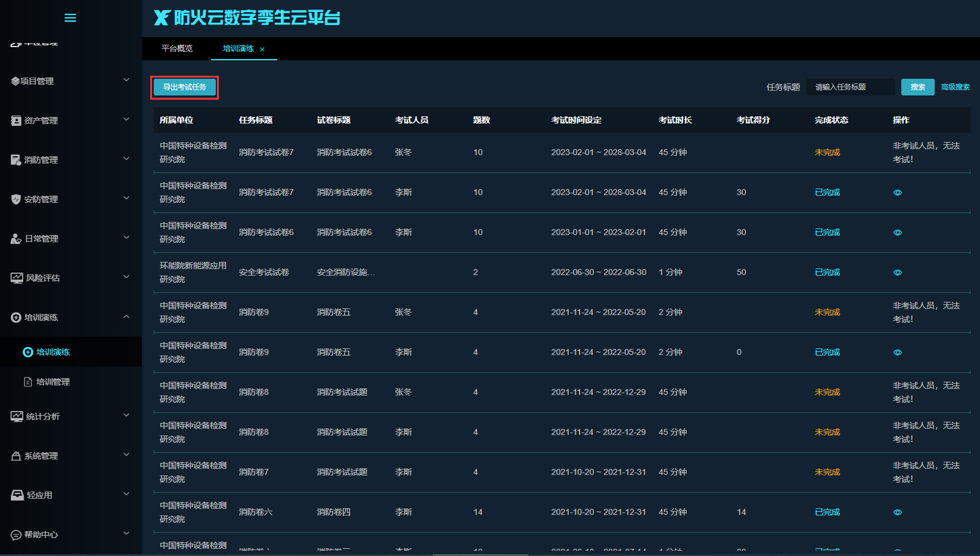Open the 高级搜索 link

tap(956, 87)
